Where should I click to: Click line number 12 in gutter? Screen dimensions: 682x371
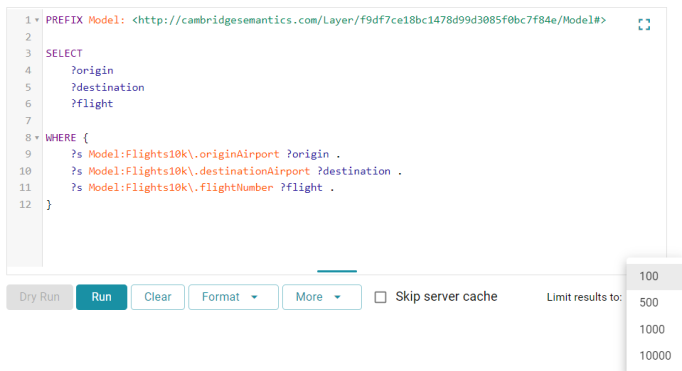25,204
